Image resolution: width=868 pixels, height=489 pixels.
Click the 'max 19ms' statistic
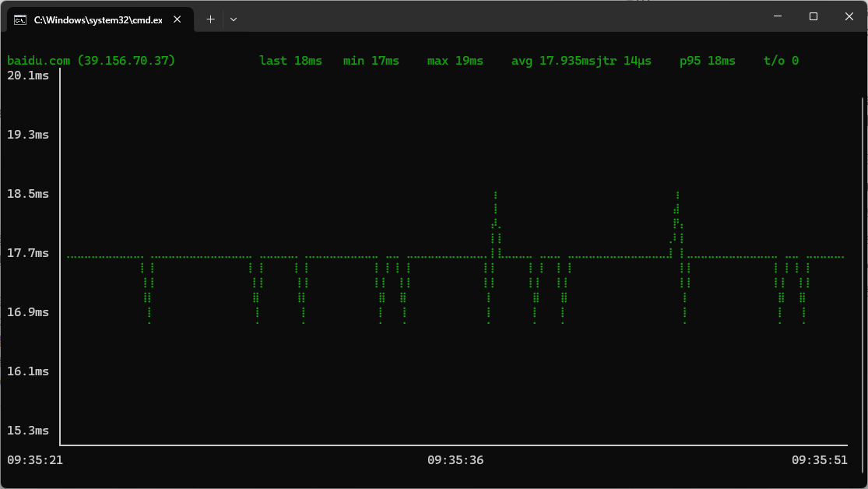454,60
